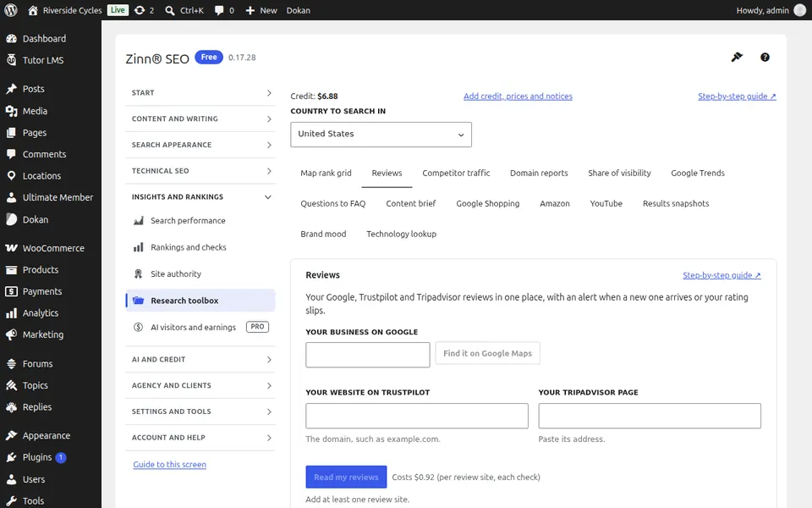812x508 pixels.
Task: Expand the CONTENT AND WRITING section
Action: click(201, 119)
